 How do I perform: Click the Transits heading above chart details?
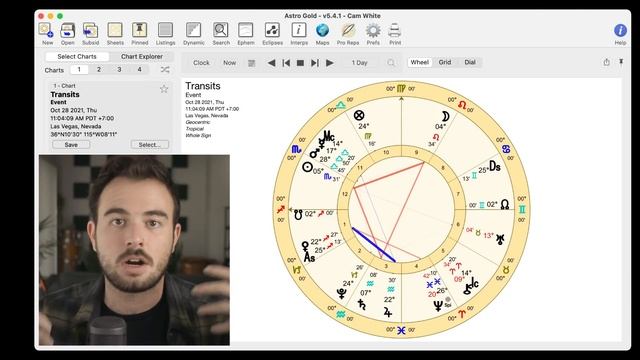coord(203,86)
